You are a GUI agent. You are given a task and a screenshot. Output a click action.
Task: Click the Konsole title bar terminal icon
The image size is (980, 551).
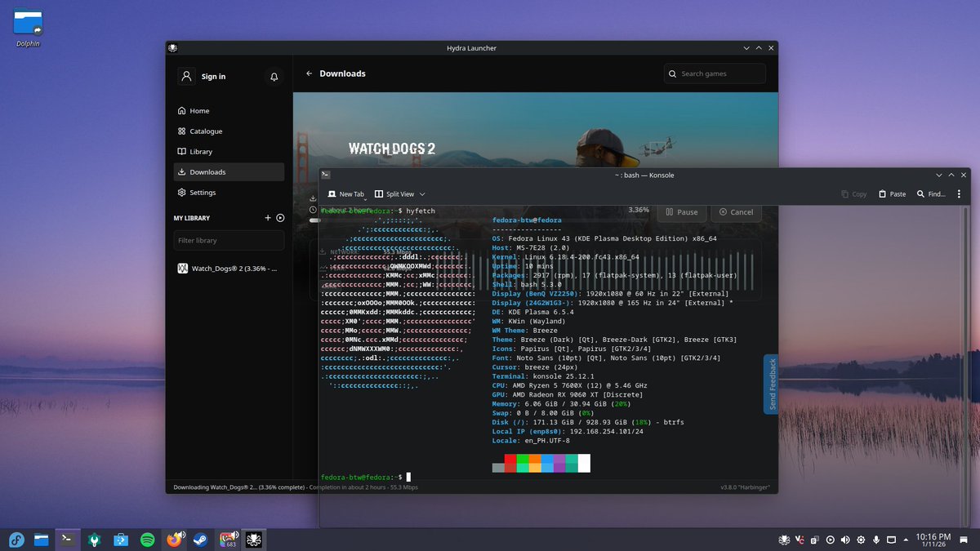pos(325,175)
